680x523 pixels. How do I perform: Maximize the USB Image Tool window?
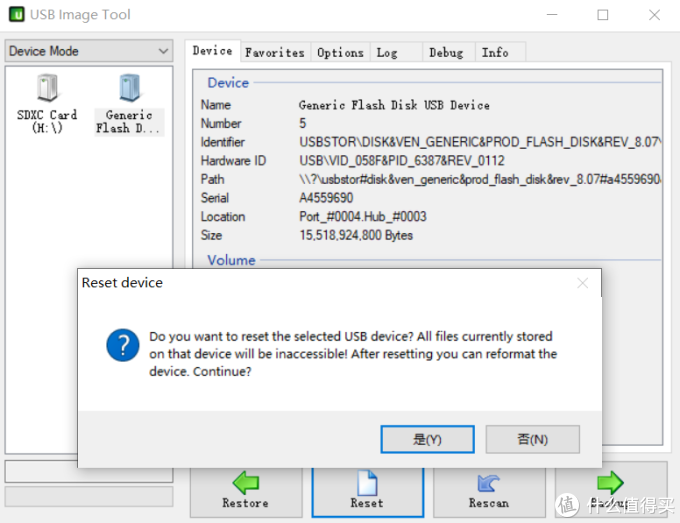coord(603,15)
